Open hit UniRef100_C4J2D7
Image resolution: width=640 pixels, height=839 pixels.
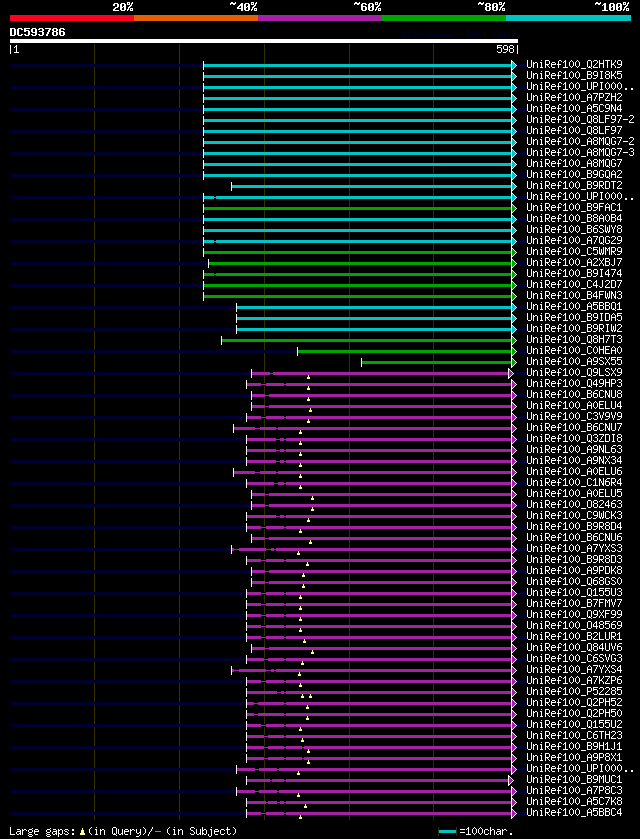point(574,285)
